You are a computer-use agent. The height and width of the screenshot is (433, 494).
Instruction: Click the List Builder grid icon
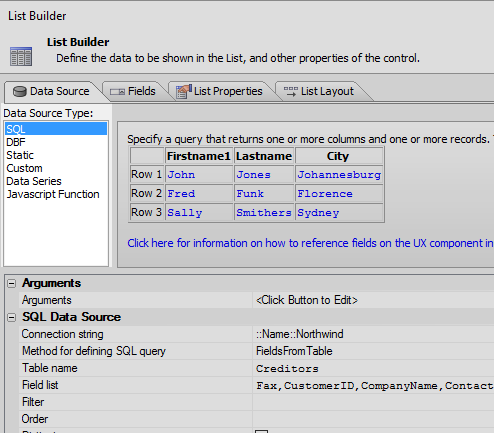point(21,56)
